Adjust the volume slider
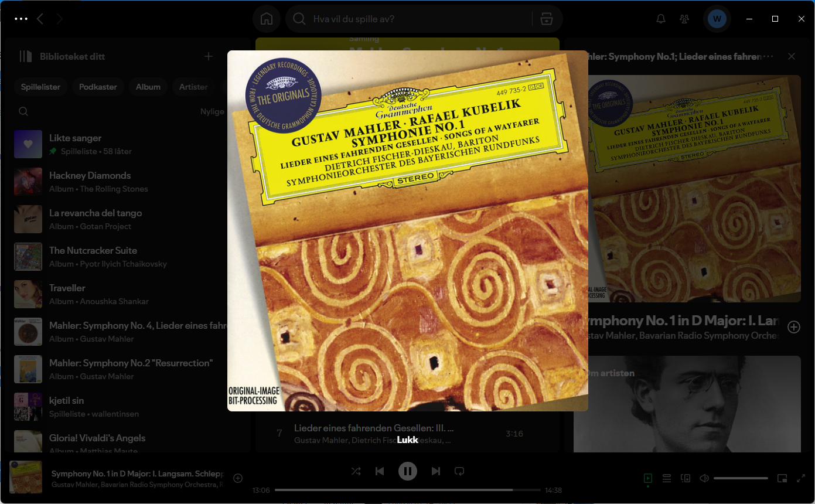Image resolution: width=815 pixels, height=504 pixels. pyautogui.click(x=741, y=478)
